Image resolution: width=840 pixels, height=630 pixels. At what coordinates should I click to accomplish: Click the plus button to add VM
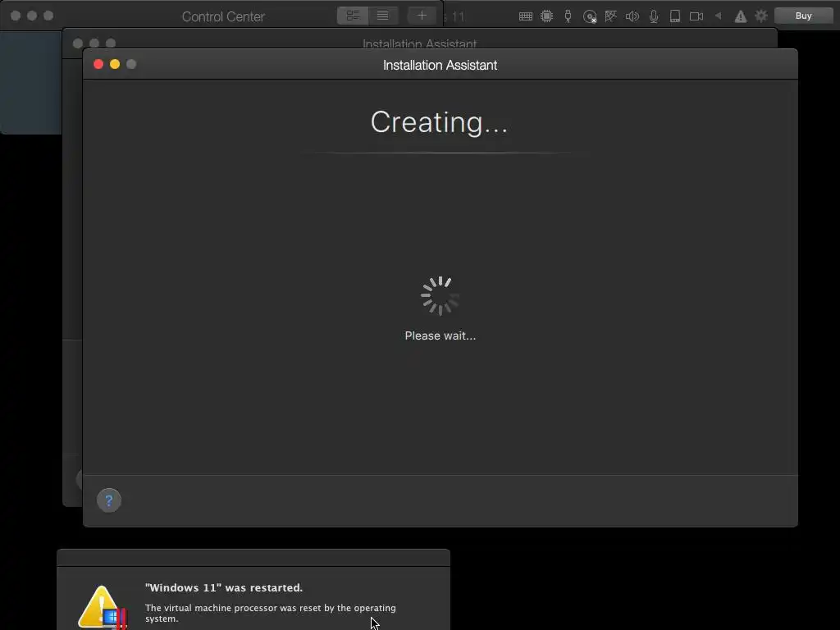[x=422, y=16]
